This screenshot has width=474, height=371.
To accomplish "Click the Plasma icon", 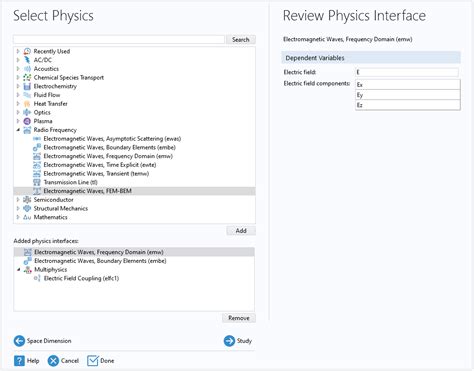I will [x=27, y=121].
